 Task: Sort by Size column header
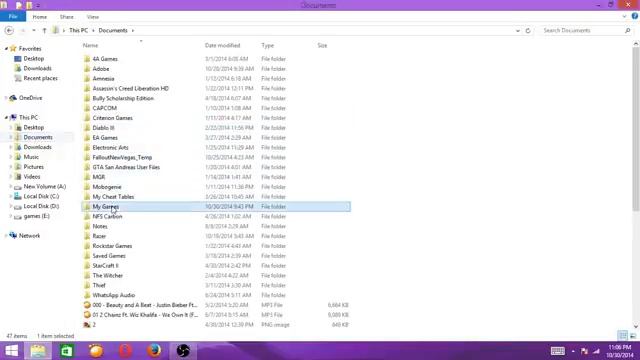[322, 45]
